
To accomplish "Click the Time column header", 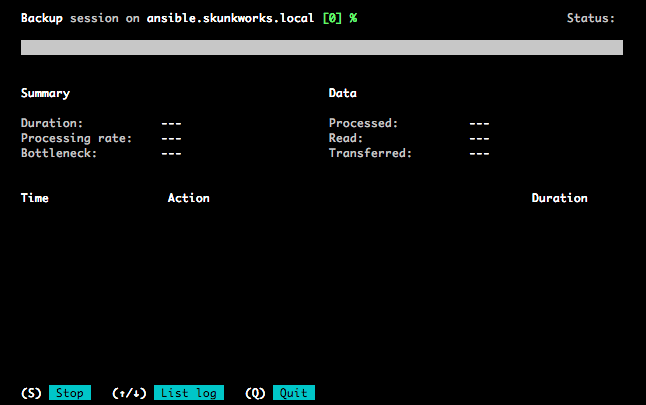I will coord(35,198).
